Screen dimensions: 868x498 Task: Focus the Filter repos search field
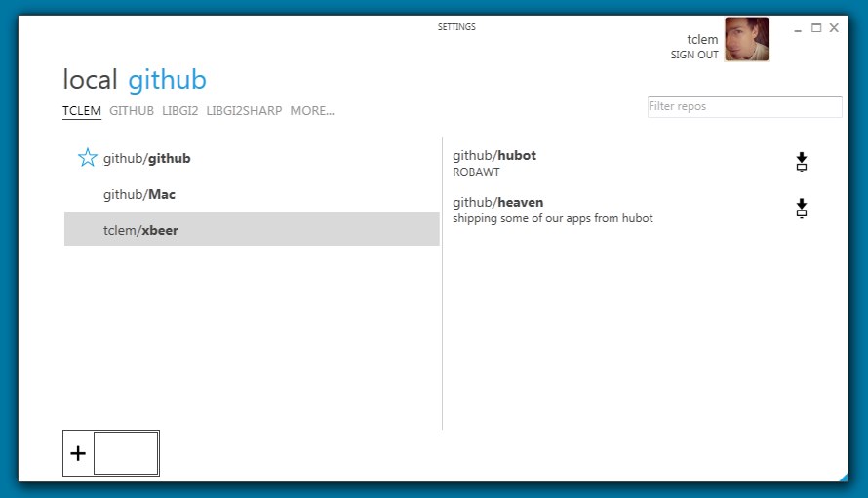pos(744,106)
